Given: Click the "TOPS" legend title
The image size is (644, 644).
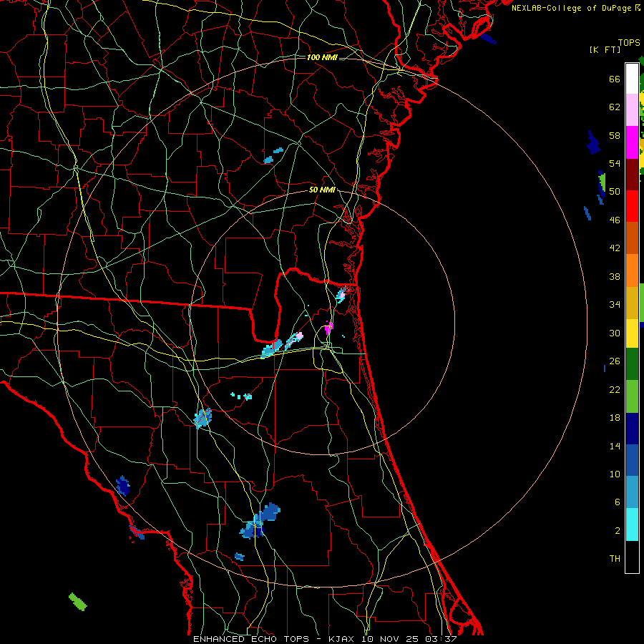Looking at the screenshot, I should click(629, 43).
